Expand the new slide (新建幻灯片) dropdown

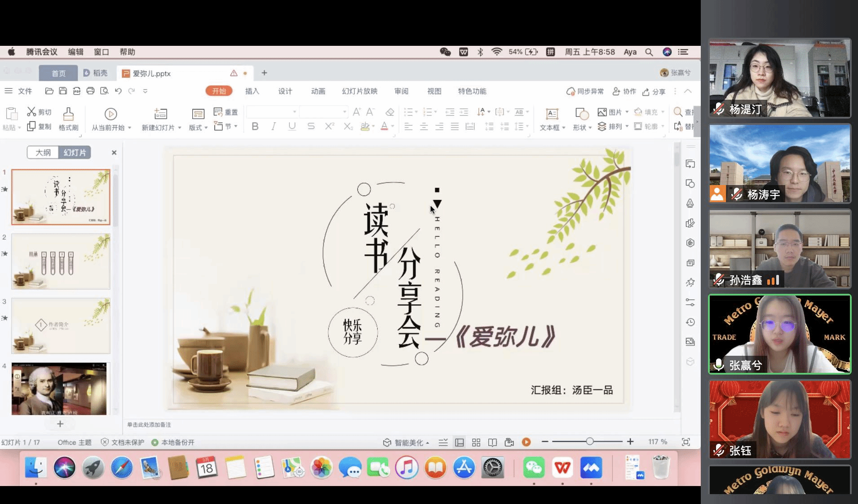click(179, 128)
